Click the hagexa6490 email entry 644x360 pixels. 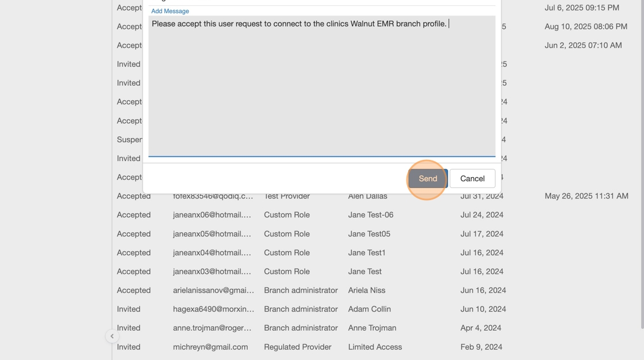click(x=213, y=309)
